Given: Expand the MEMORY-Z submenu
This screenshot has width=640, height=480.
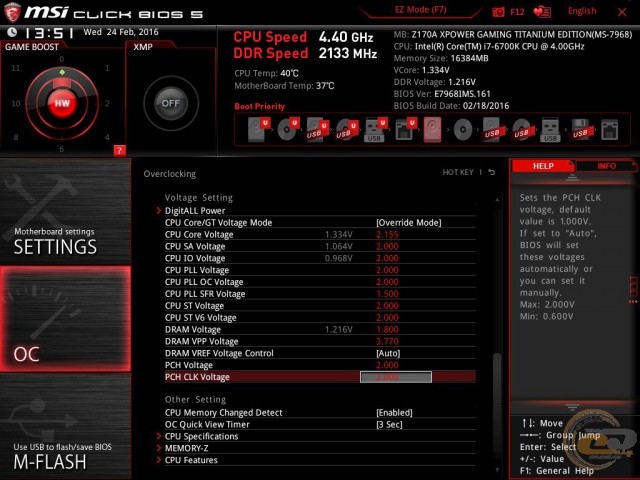Looking at the screenshot, I should [x=186, y=448].
